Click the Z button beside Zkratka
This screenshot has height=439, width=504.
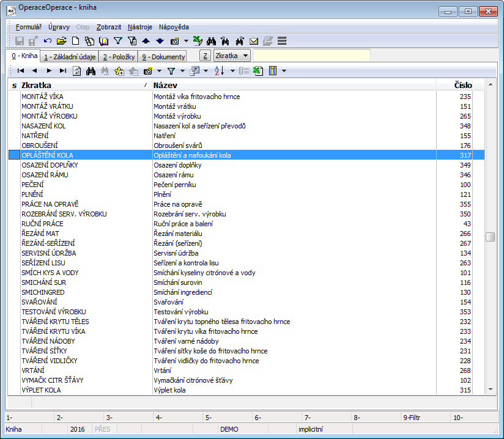coord(206,56)
